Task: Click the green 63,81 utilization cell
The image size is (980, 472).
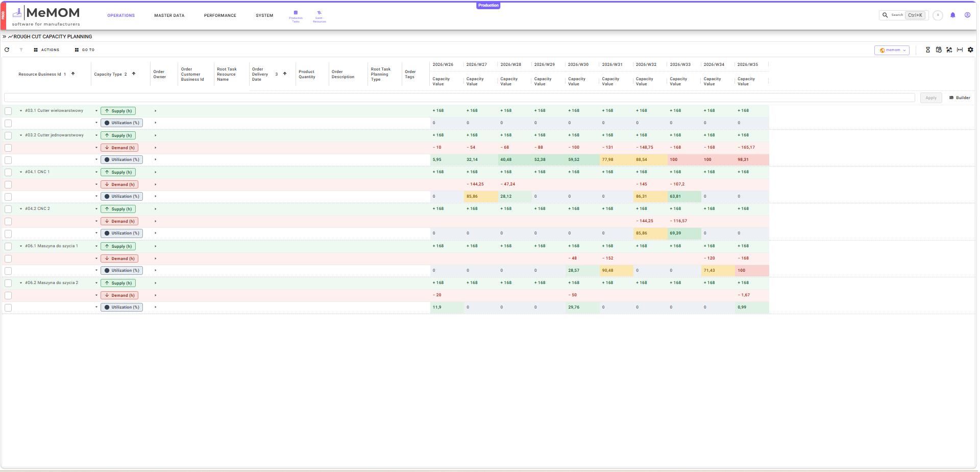Action: (x=684, y=197)
